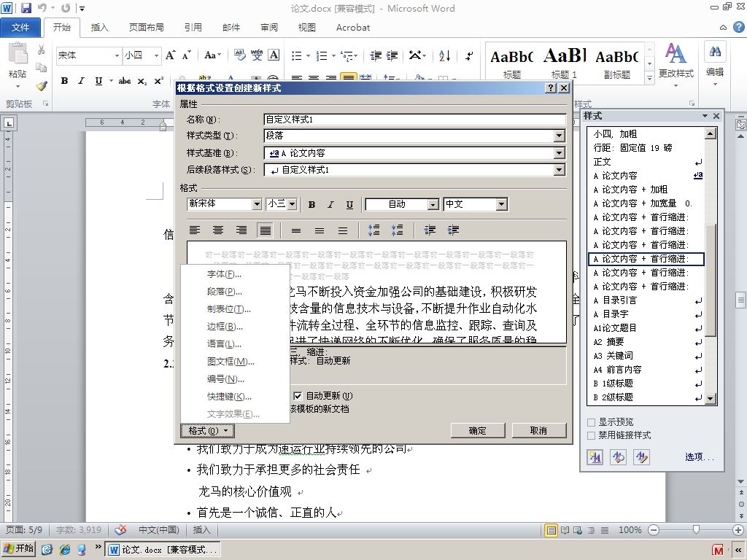Click the Cut scissors icon in ribbon
This screenshot has width=747, height=560.
[41, 50]
